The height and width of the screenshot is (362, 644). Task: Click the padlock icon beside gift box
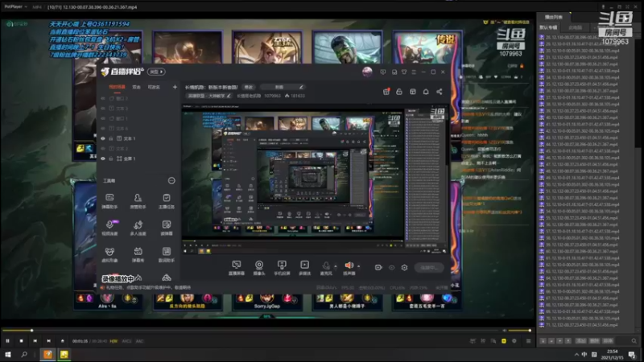399,92
